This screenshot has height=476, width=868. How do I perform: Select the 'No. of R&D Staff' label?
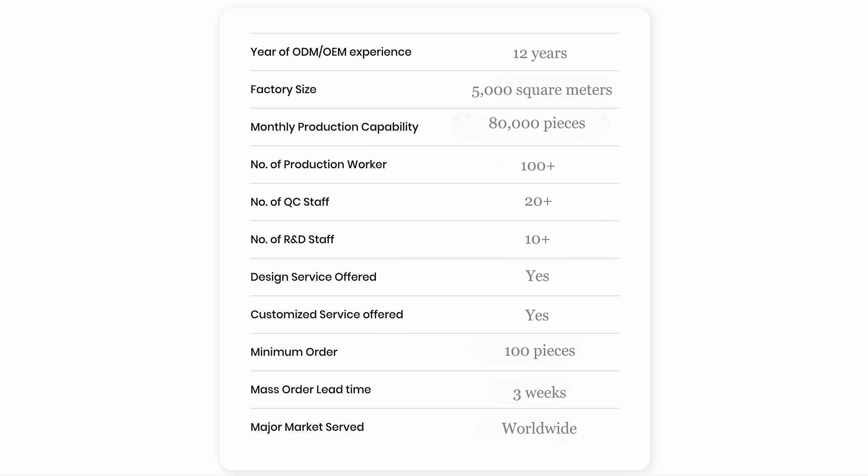(x=292, y=239)
